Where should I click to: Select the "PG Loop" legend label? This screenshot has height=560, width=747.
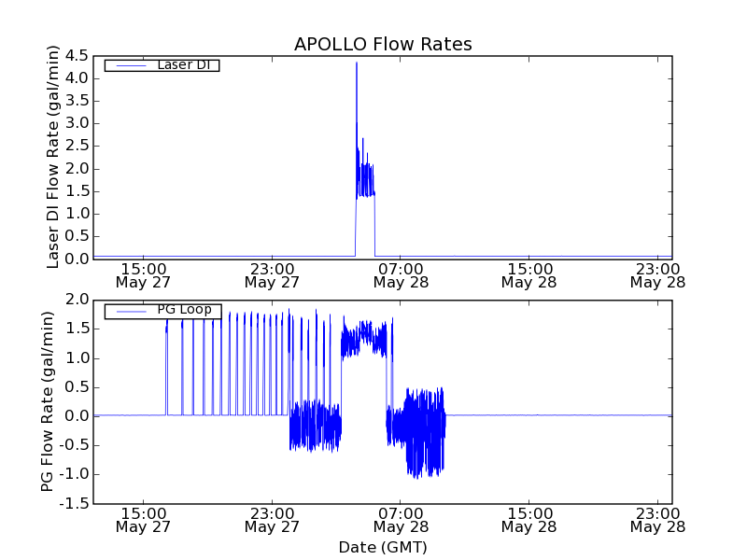pos(184,310)
